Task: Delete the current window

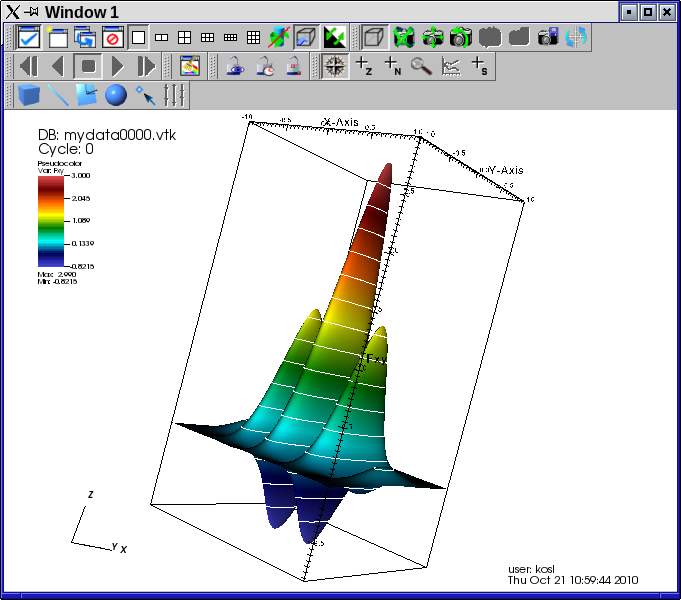Action: click(x=112, y=38)
